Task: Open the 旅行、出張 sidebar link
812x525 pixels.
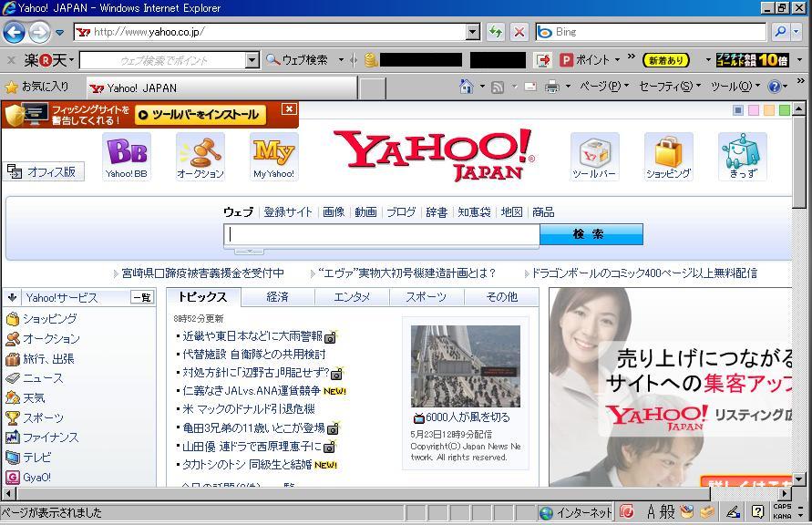Action: pos(48,358)
